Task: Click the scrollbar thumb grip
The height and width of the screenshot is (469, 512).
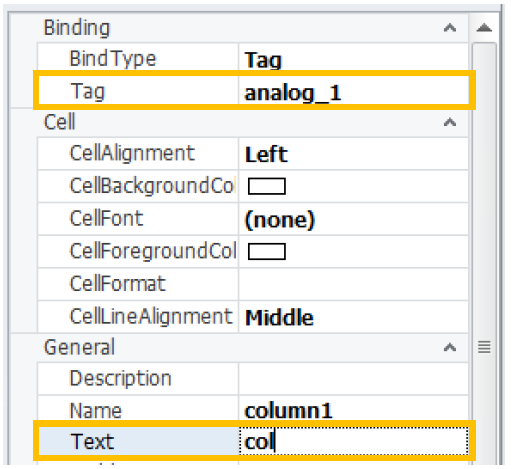Action: 484,347
